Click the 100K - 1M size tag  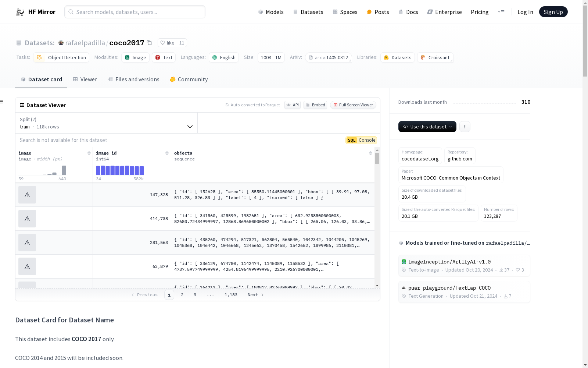click(x=271, y=57)
